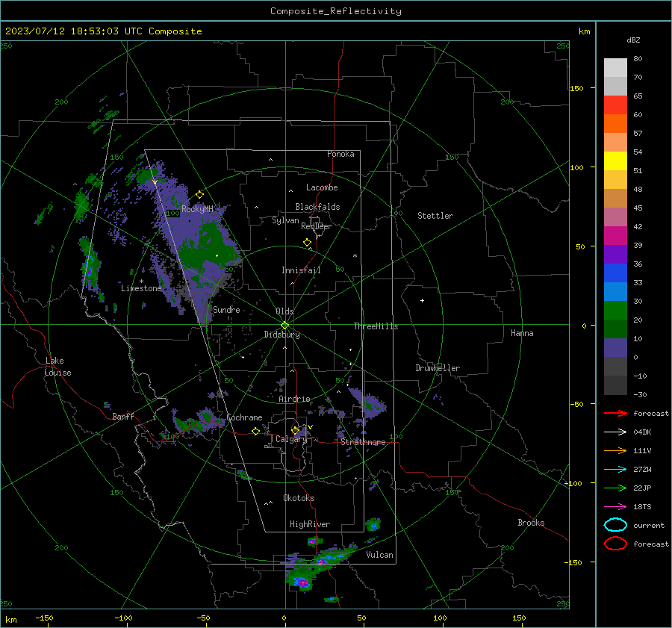Click the Composite_Reflectivity title
Image resolution: width=672 pixels, height=628 pixels.
[336, 11]
